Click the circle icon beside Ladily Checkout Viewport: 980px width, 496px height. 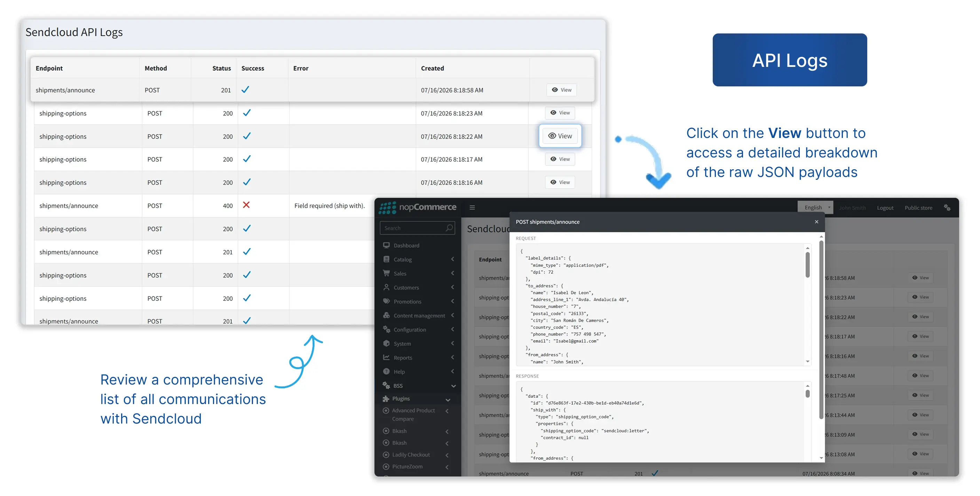click(386, 455)
